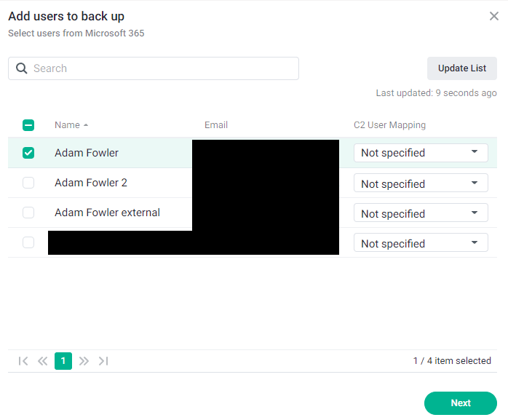
Task: Uncheck the Adam Fowler checkbox
Action: point(28,153)
